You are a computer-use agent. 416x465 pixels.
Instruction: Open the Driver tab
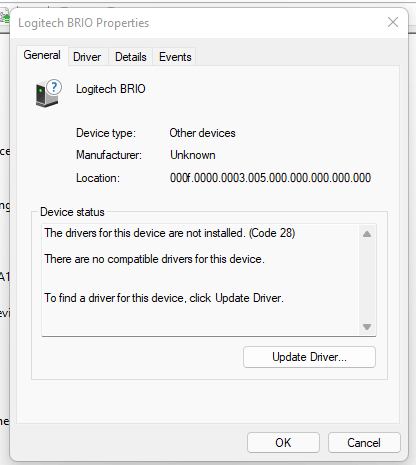pos(87,57)
